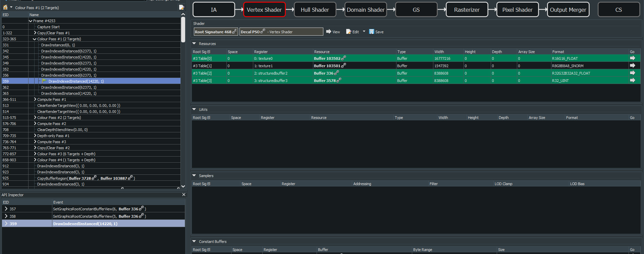Screen dimensions: 644x254
Task: Click the View shader button
Action: pyautogui.click(x=333, y=32)
